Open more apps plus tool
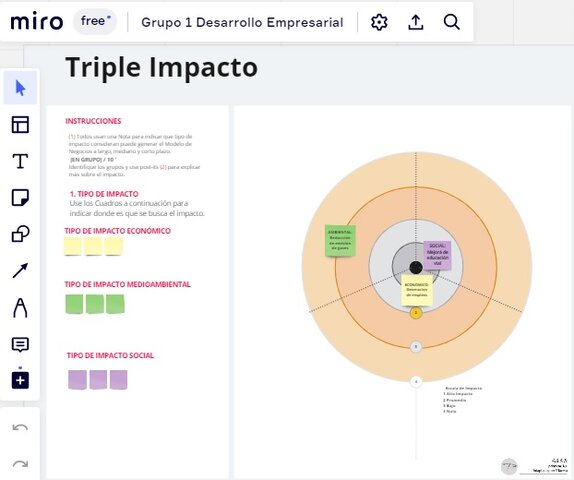 click(20, 380)
